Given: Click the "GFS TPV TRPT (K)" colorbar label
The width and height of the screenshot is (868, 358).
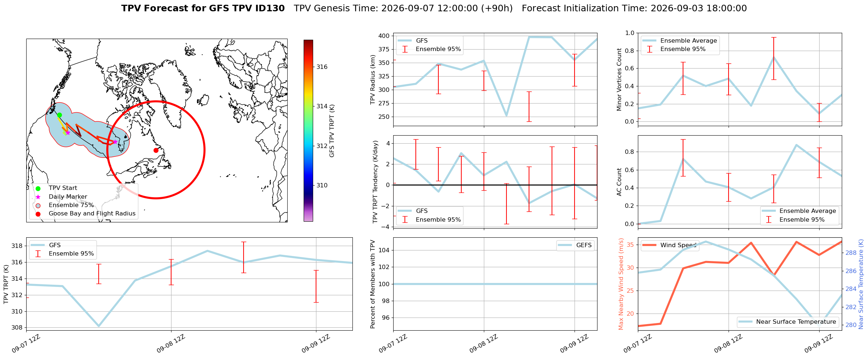Looking at the screenshot, I should [332, 131].
